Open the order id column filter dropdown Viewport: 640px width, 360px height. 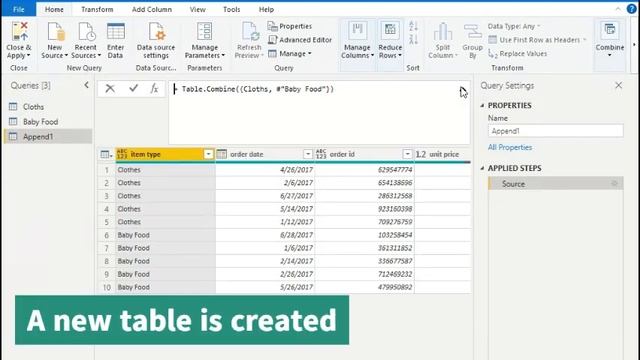(x=407, y=154)
